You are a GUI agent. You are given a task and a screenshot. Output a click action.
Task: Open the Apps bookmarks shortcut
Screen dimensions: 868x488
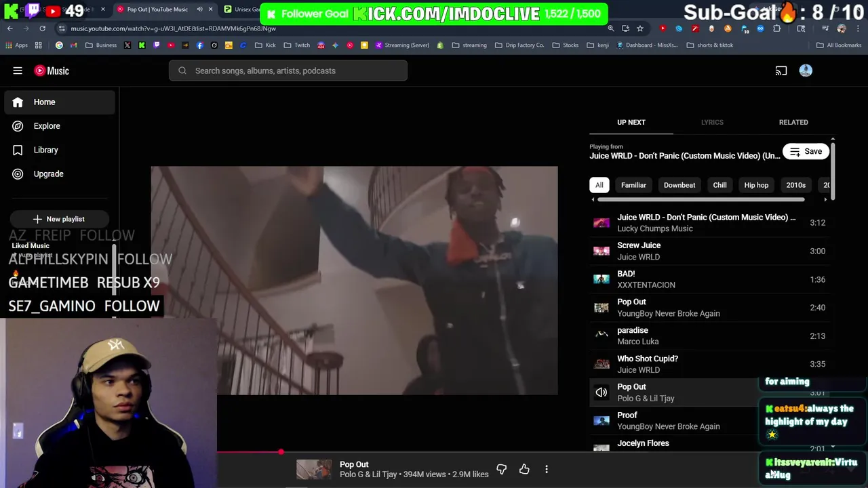coord(17,45)
